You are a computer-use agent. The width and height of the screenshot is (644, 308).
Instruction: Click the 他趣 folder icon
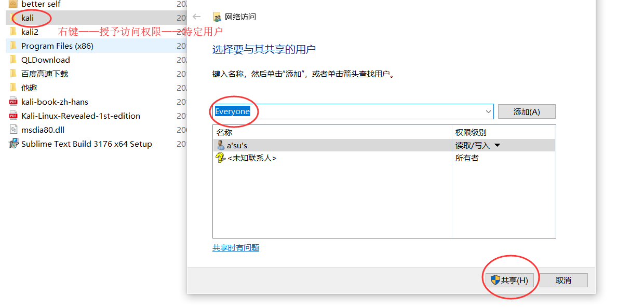click(14, 88)
